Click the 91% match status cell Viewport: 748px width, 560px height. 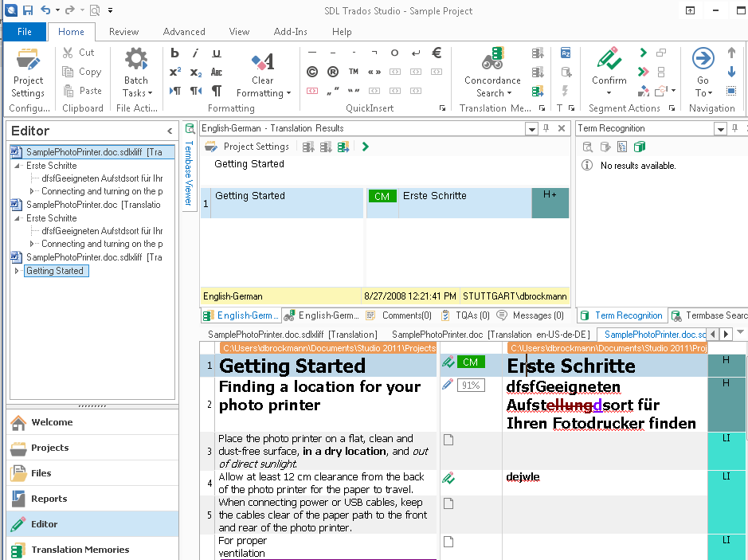coord(471,386)
